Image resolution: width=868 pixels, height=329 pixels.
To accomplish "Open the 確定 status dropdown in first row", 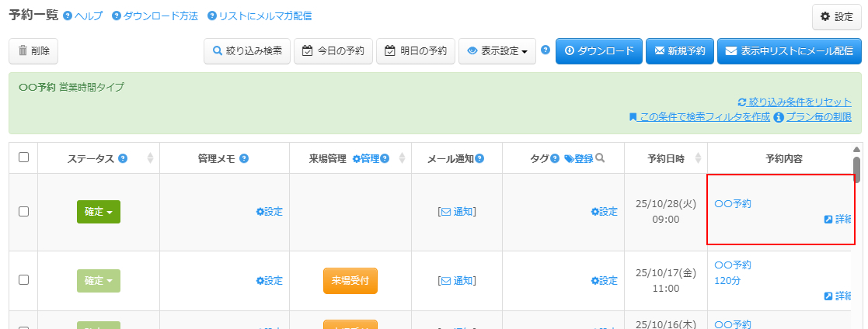I will click(x=99, y=212).
